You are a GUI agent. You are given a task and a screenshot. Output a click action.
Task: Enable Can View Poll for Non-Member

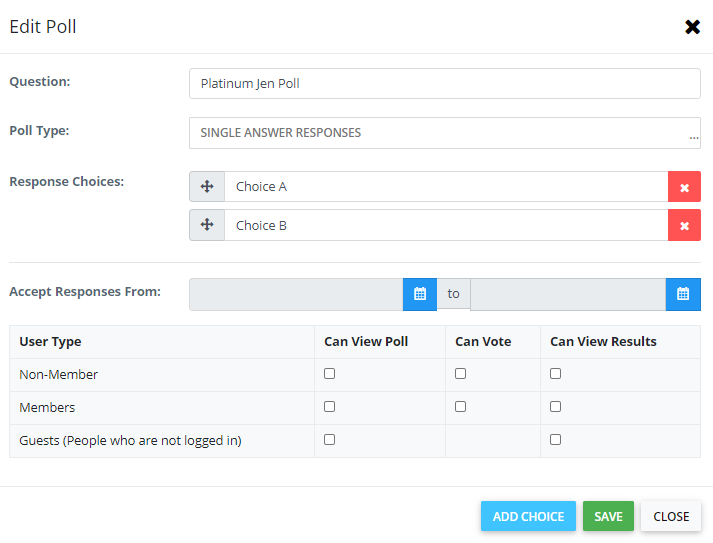330,374
